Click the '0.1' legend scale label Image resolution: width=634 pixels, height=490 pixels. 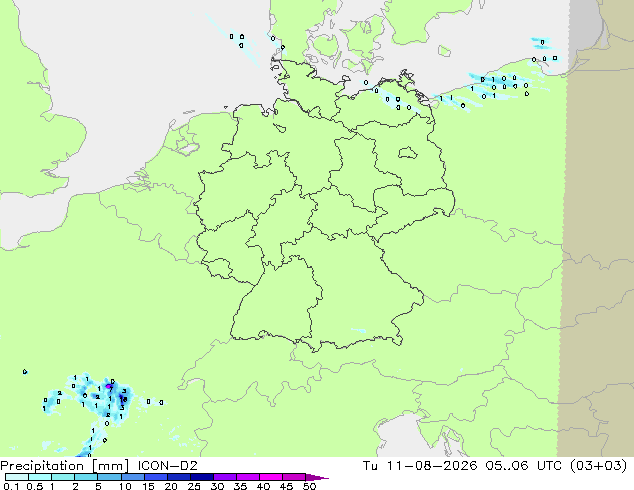(11, 486)
